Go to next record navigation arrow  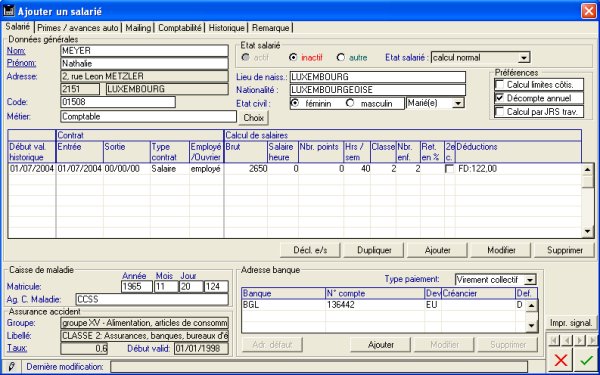tap(580, 340)
